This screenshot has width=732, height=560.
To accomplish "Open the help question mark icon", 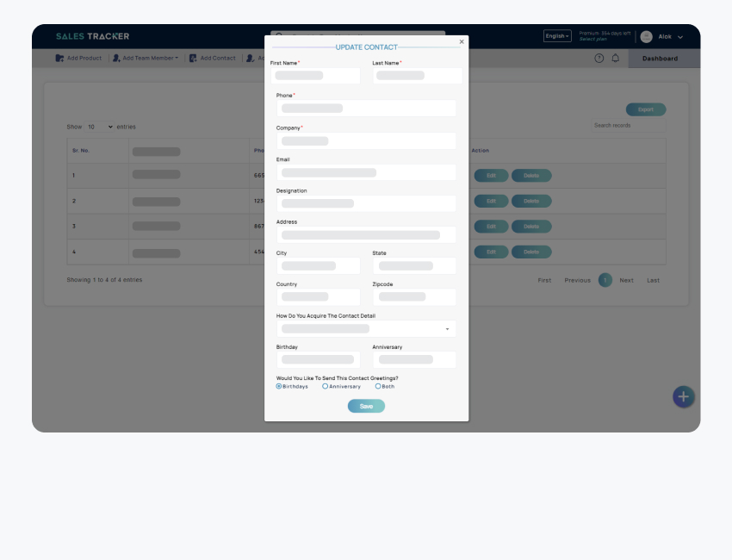I will click(599, 58).
